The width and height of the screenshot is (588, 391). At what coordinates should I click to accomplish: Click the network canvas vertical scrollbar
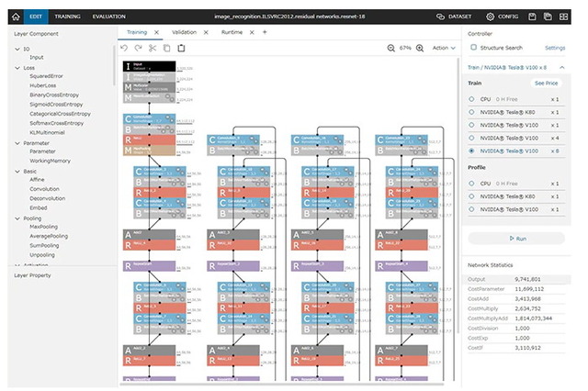pos(458,195)
